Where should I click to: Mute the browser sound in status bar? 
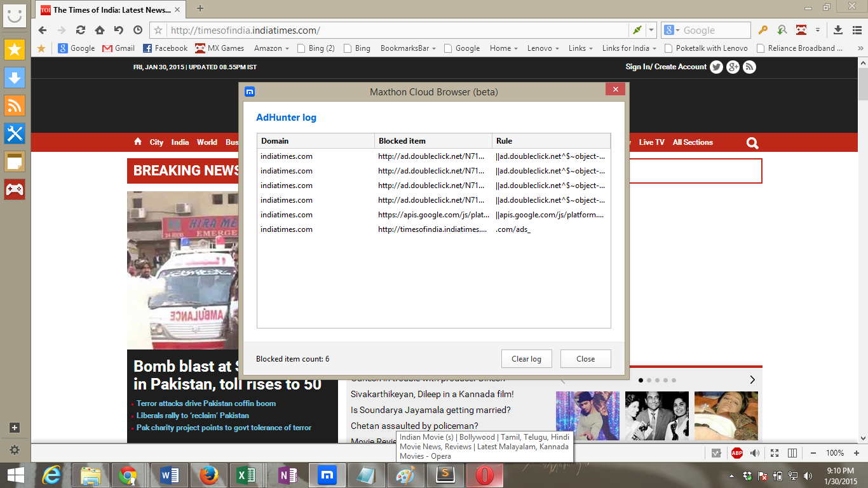pyautogui.click(x=755, y=453)
